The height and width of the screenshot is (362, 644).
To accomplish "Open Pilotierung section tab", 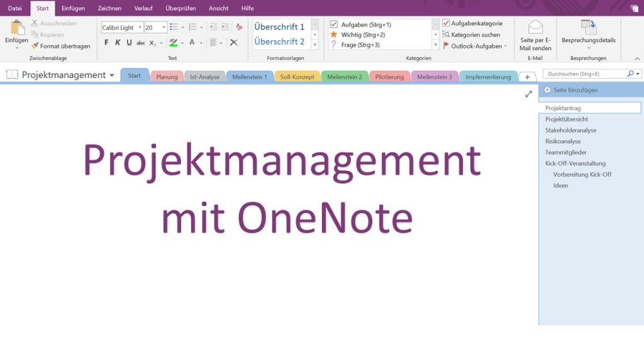I will 389,77.
